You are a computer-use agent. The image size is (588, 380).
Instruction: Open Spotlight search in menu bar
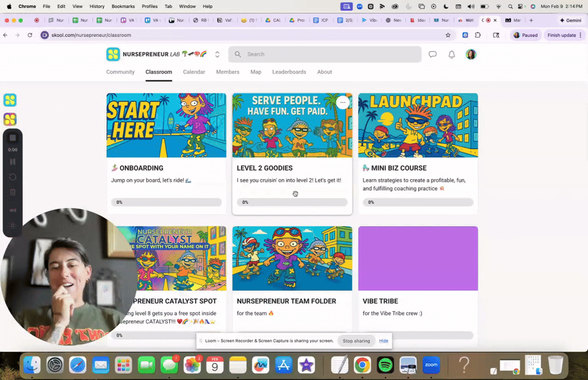pyautogui.click(x=510, y=6)
